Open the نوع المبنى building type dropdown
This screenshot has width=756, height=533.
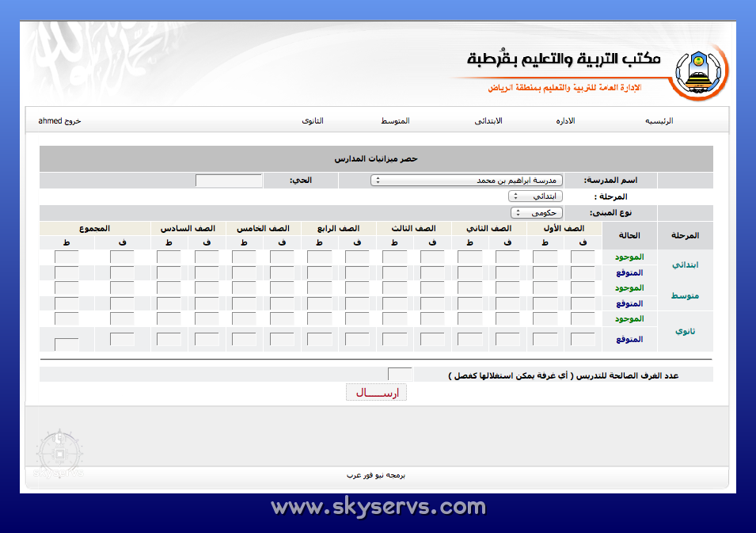pos(537,212)
